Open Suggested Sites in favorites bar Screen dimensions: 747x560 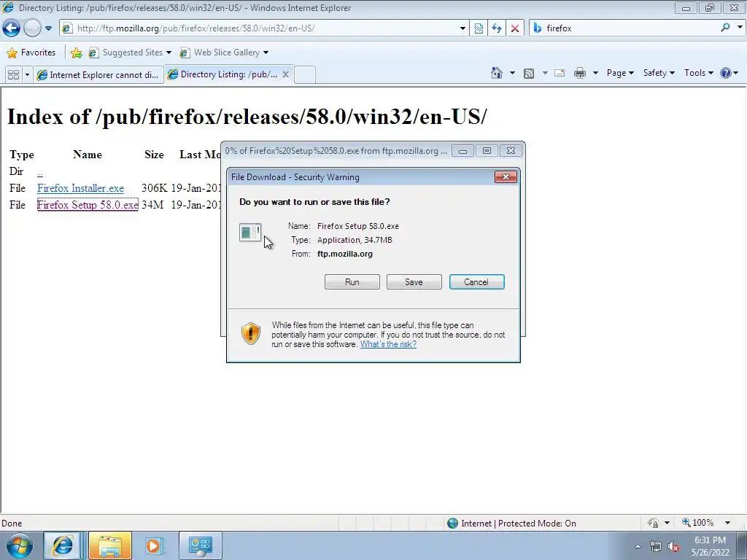[x=130, y=52]
